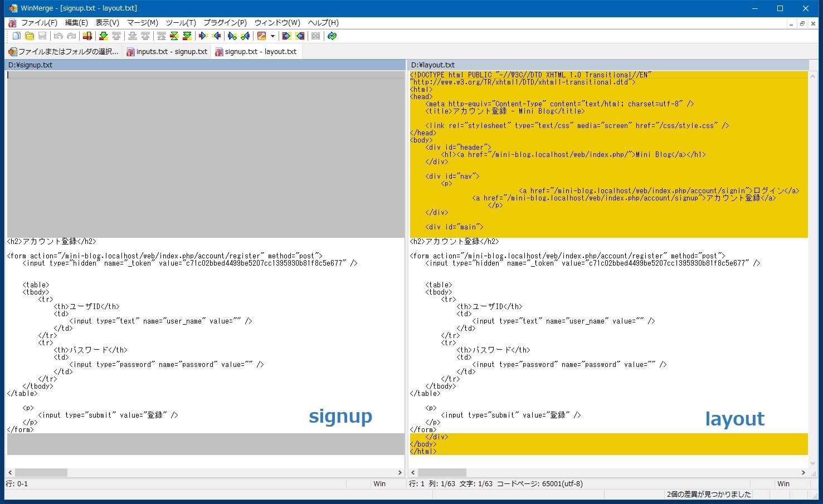Click the select difference lines icon
Viewport: 823px width, 504px height.
(x=87, y=36)
